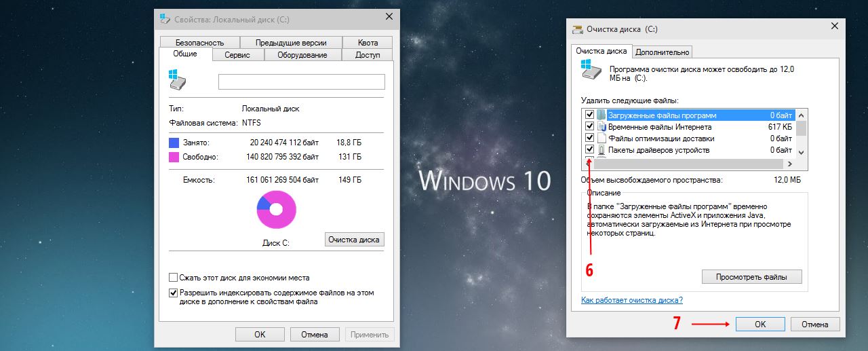868x351 pixels.
Task: Enable Сжать этот диск для экономии места
Action: (173, 278)
